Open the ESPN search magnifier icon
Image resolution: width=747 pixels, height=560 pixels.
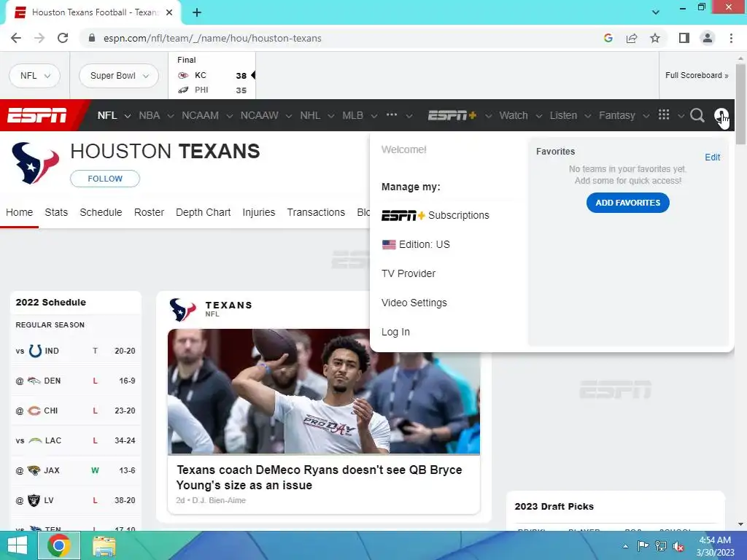697,115
